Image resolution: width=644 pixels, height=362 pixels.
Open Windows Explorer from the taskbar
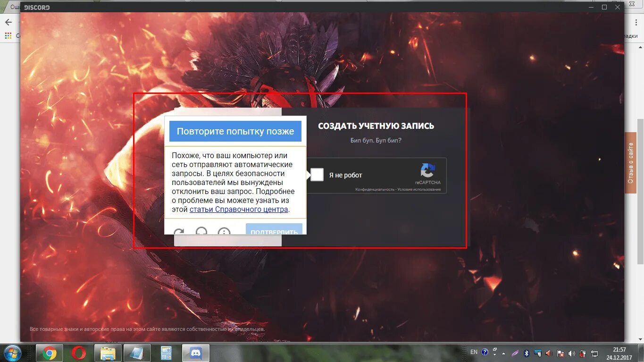(108, 353)
